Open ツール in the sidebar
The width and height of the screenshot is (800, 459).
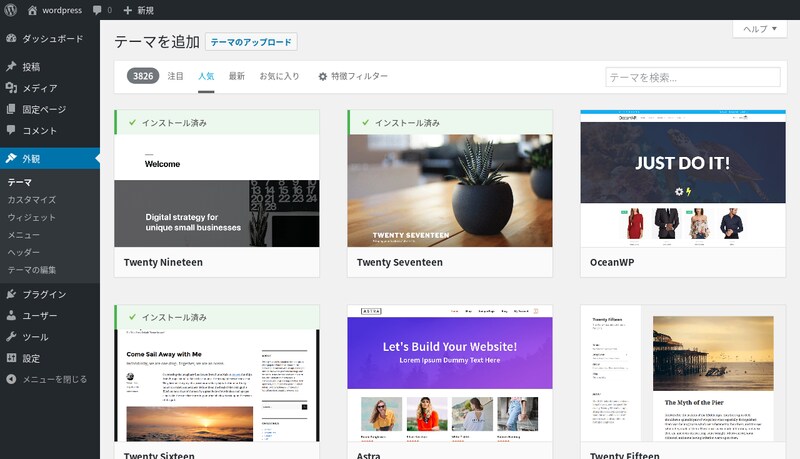click(35, 337)
